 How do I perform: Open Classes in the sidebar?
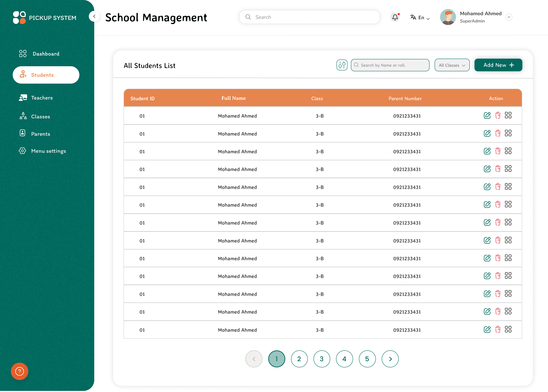point(40,117)
